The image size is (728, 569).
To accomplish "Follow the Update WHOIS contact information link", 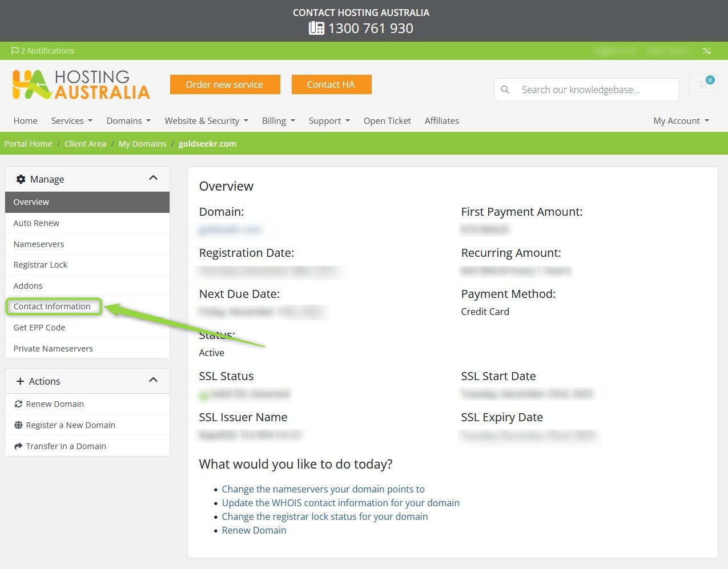I will (x=340, y=503).
